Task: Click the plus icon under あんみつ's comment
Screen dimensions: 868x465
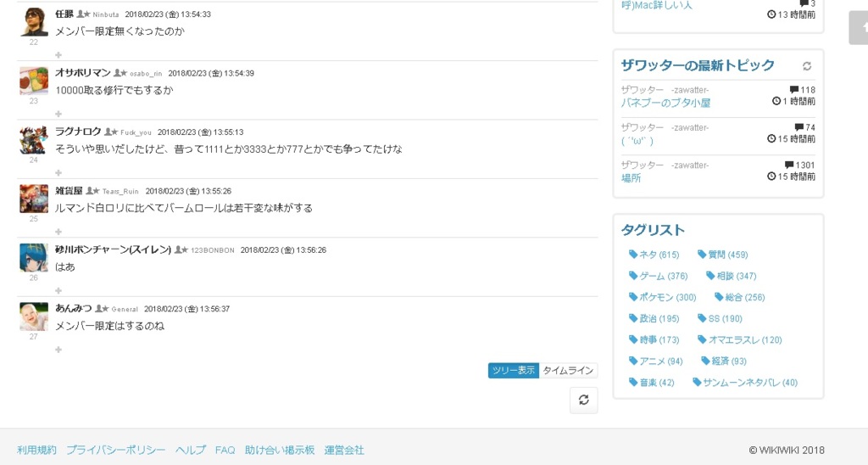Action: click(x=58, y=349)
